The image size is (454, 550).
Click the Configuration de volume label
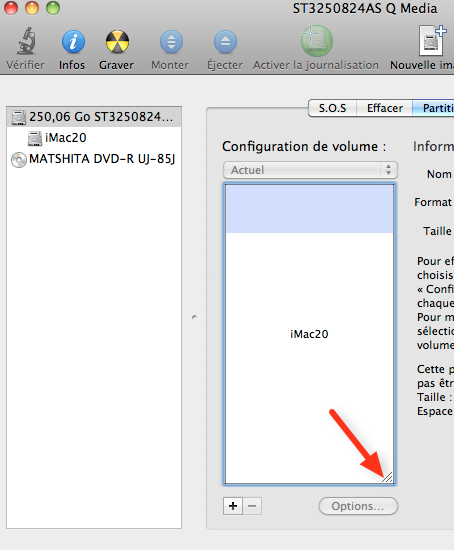tap(304, 147)
